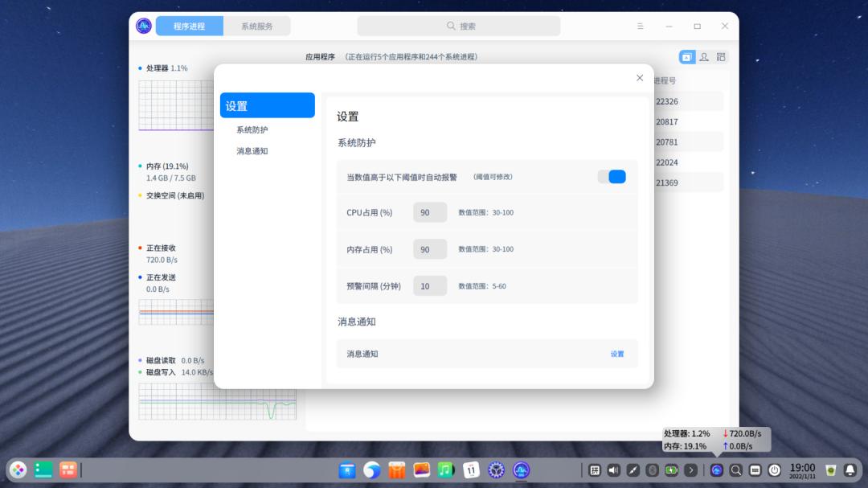
Task: Expand the hidden tray icons chevron
Action: coord(690,469)
